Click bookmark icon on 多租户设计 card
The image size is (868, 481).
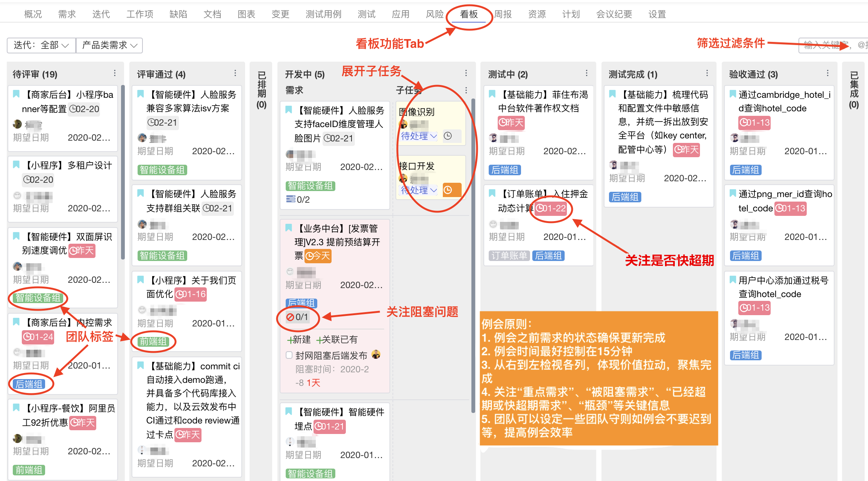pyautogui.click(x=17, y=165)
